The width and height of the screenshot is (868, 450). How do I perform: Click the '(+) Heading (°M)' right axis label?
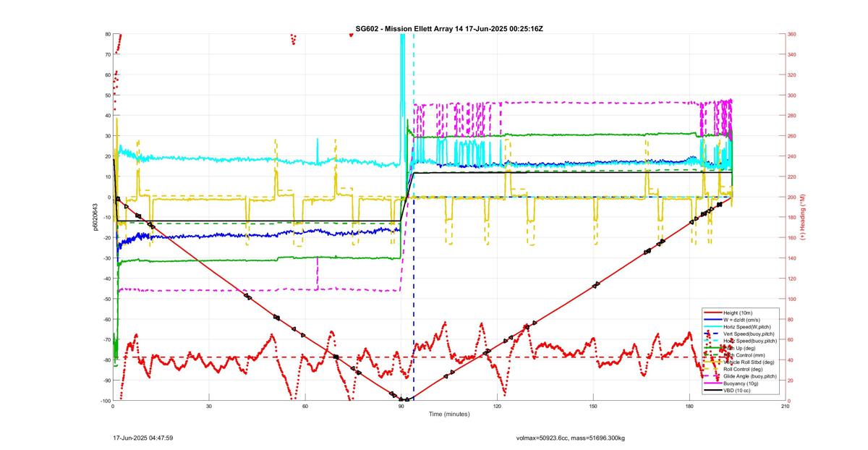tap(802, 217)
